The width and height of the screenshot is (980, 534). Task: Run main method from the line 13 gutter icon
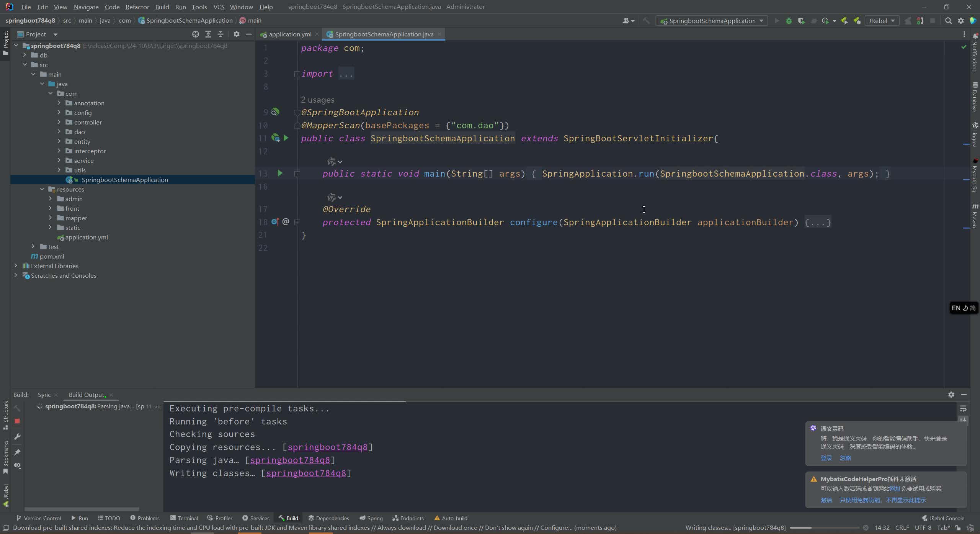(x=280, y=173)
